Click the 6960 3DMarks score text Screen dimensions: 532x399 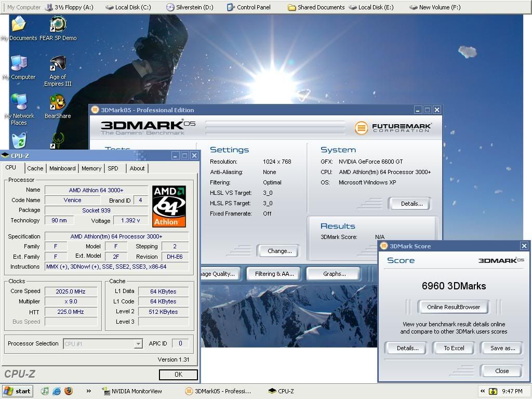pyautogui.click(x=454, y=286)
